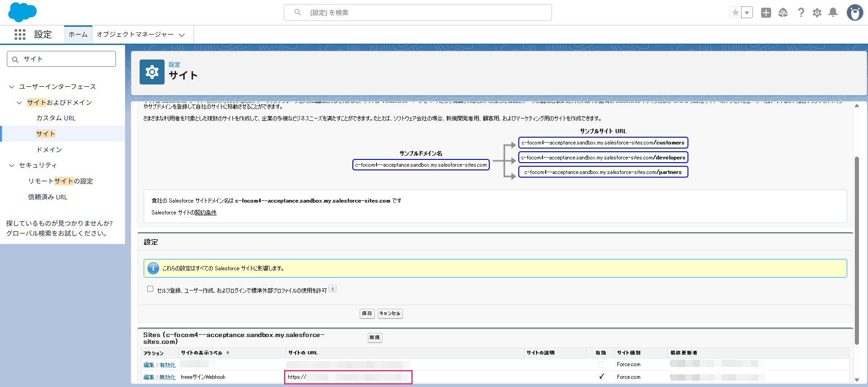Click in the [設定]を検索 search field
This screenshot has height=387, width=868.
point(418,12)
